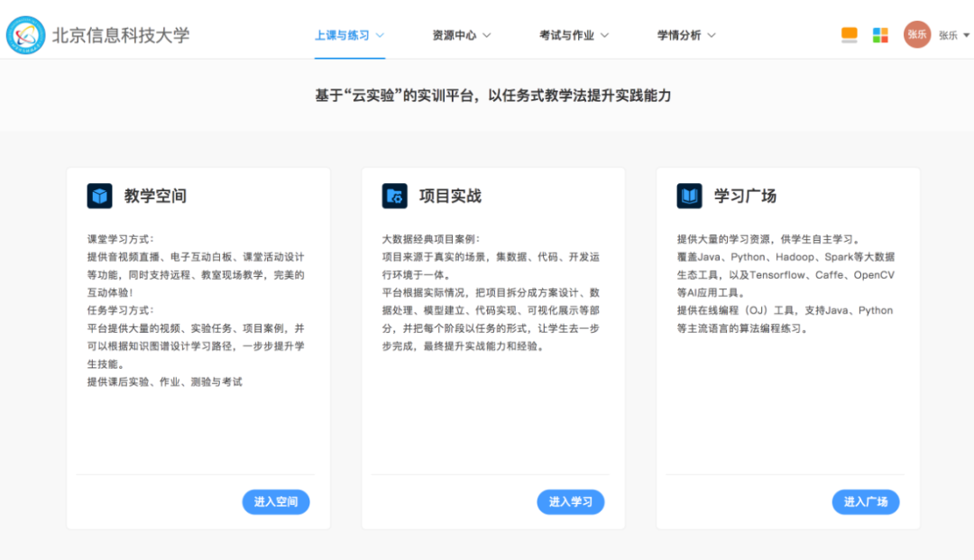Open the dropdown arrow beside username 张乐
The image size is (974, 560).
click(966, 35)
